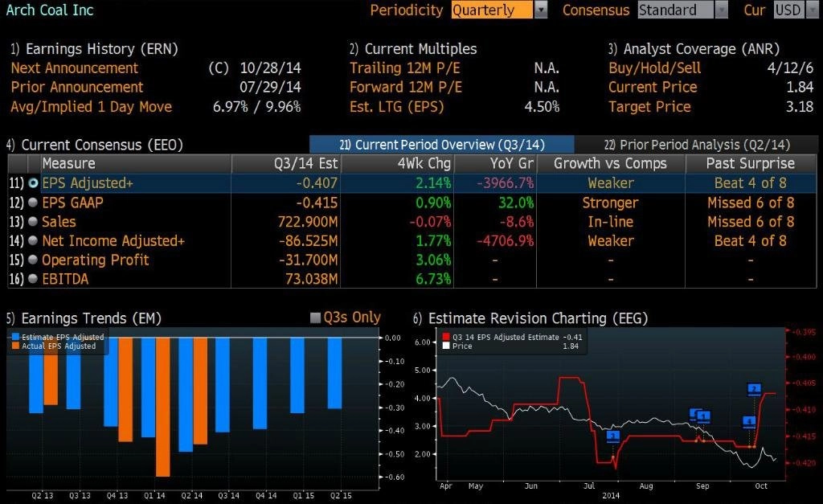Screen dimensions: 823x504
Task: Open Estimate Revision Charting (EEG) section
Action: point(530,318)
